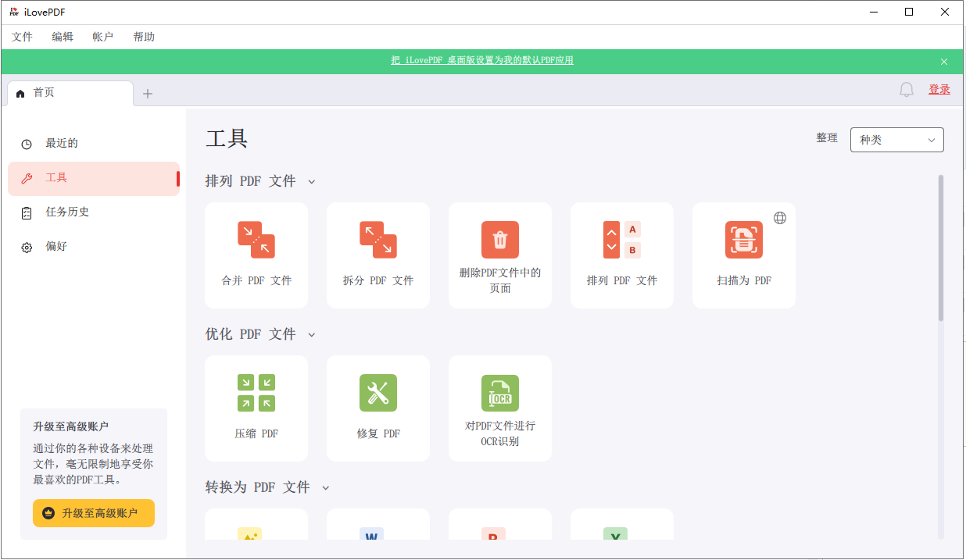966x560 pixels.
Task: Open 偏好 settings in the sidebar
Action: 94,247
